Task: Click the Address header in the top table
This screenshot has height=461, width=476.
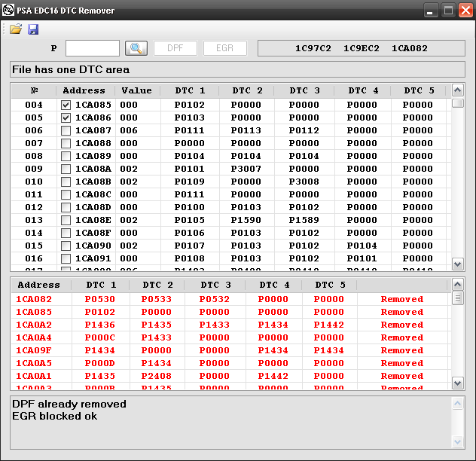Action: pyautogui.click(x=84, y=90)
